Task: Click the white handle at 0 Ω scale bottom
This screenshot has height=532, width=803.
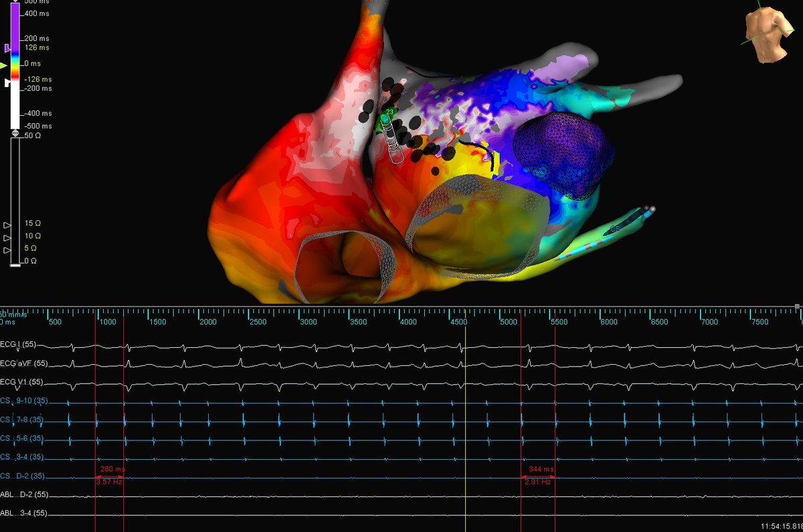Action: tap(15, 266)
